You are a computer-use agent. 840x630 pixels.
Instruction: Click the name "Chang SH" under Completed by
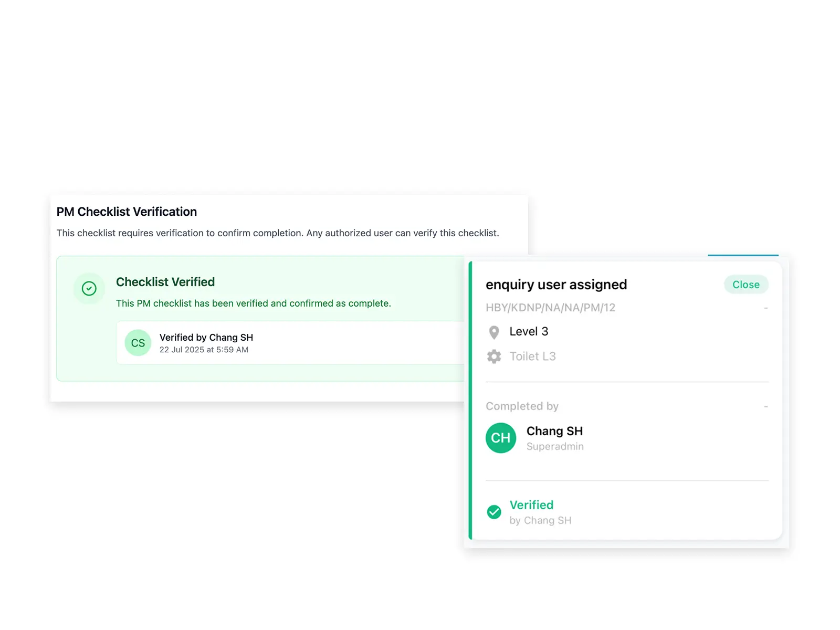coord(554,431)
